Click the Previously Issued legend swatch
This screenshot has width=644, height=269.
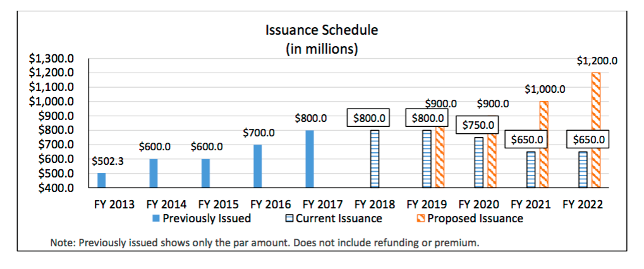point(155,219)
